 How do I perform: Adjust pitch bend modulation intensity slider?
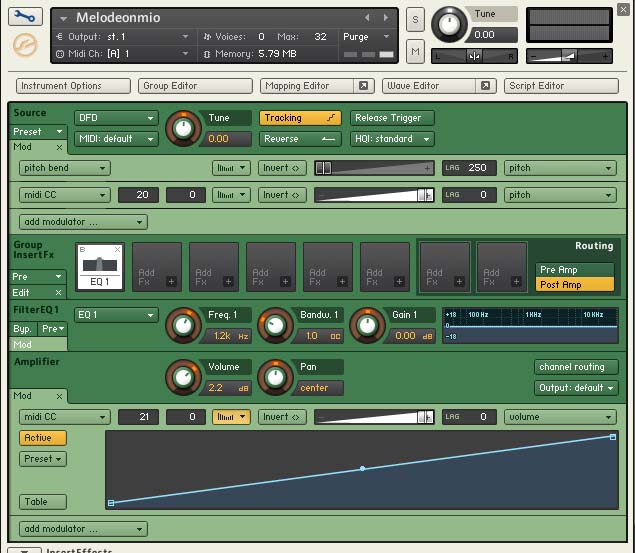tap(374, 168)
